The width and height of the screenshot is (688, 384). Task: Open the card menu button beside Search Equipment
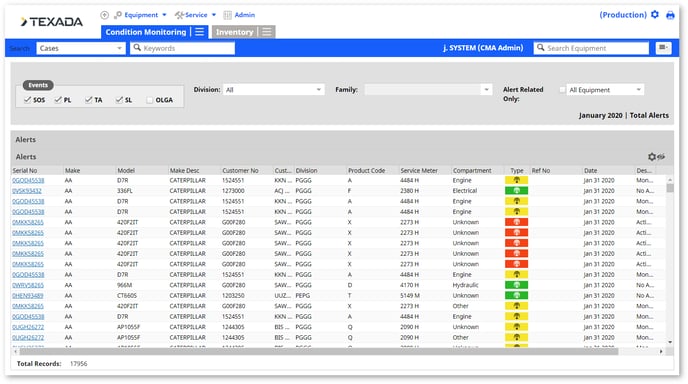coord(663,47)
